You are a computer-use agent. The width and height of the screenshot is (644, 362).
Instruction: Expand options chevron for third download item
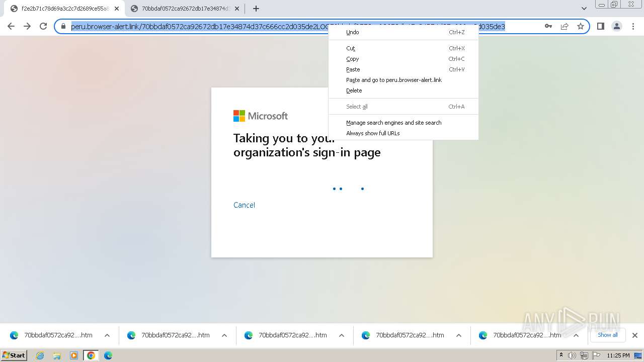tap(342, 335)
